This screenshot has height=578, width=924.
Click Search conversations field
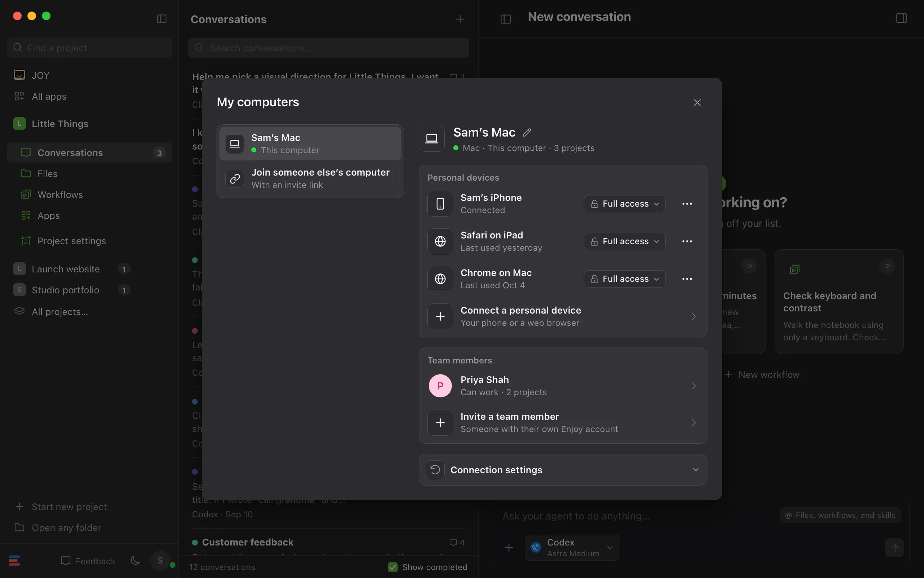pyautogui.click(x=328, y=48)
